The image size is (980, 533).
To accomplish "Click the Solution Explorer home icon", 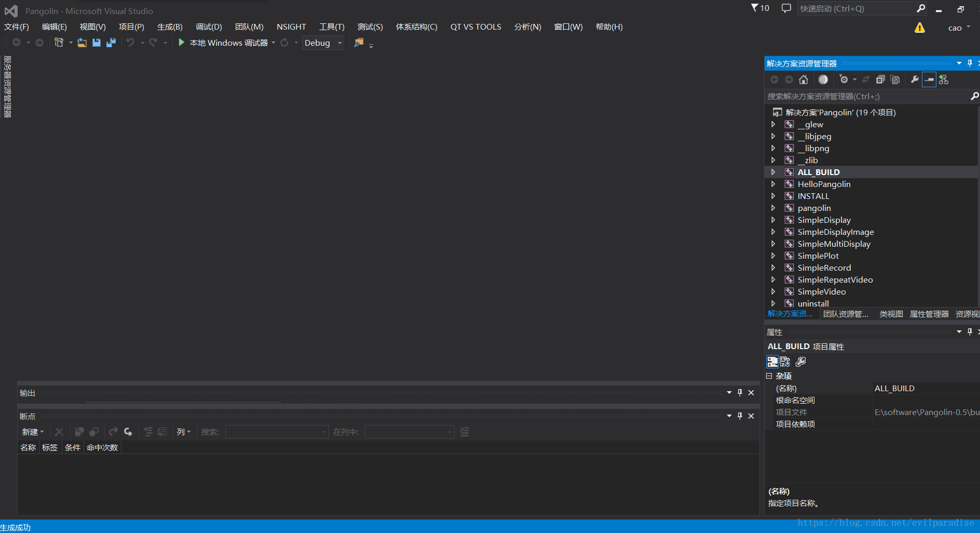I will [804, 79].
